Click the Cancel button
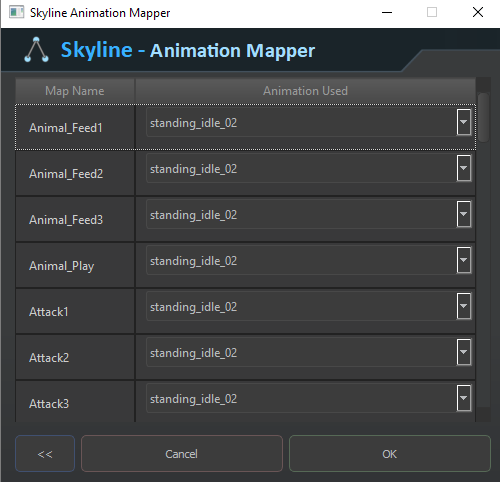 point(182,454)
